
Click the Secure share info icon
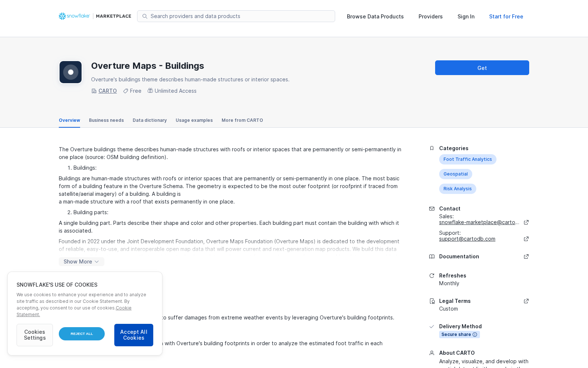point(475,335)
